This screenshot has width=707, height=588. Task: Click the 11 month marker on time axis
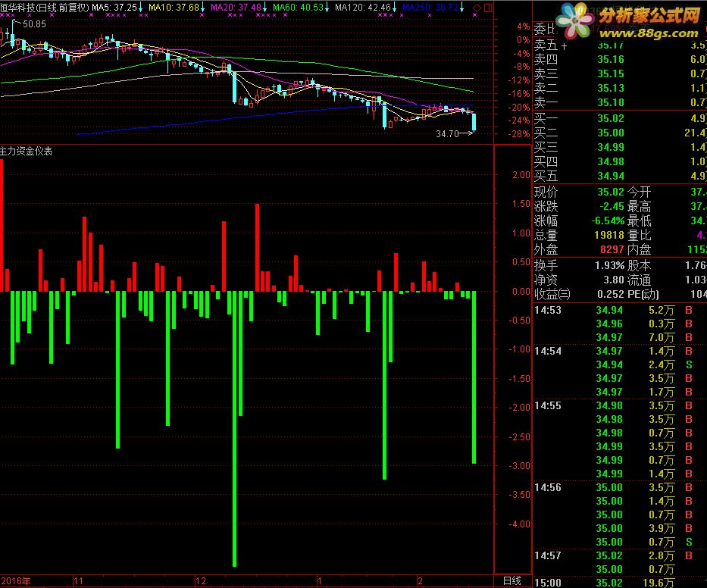(x=79, y=580)
